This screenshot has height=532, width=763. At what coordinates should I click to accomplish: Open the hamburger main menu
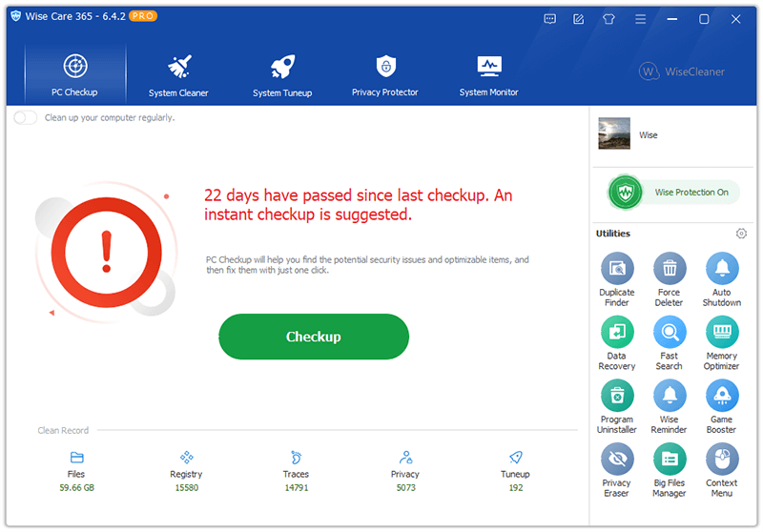tap(640, 19)
